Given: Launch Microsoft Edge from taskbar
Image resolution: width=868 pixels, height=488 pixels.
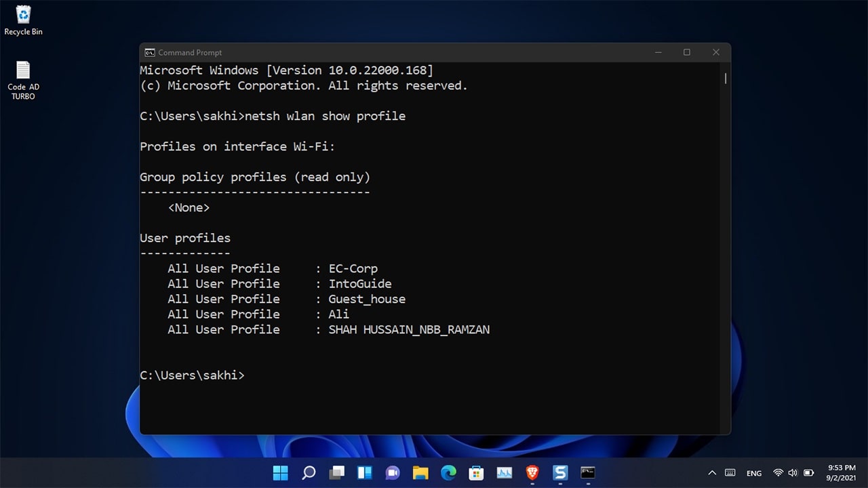Looking at the screenshot, I should (448, 472).
